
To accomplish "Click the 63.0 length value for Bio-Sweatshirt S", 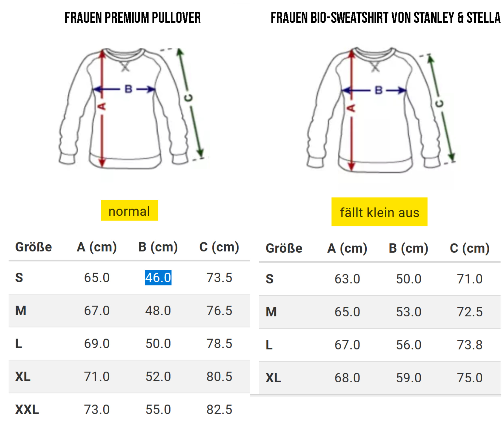I will [347, 279].
